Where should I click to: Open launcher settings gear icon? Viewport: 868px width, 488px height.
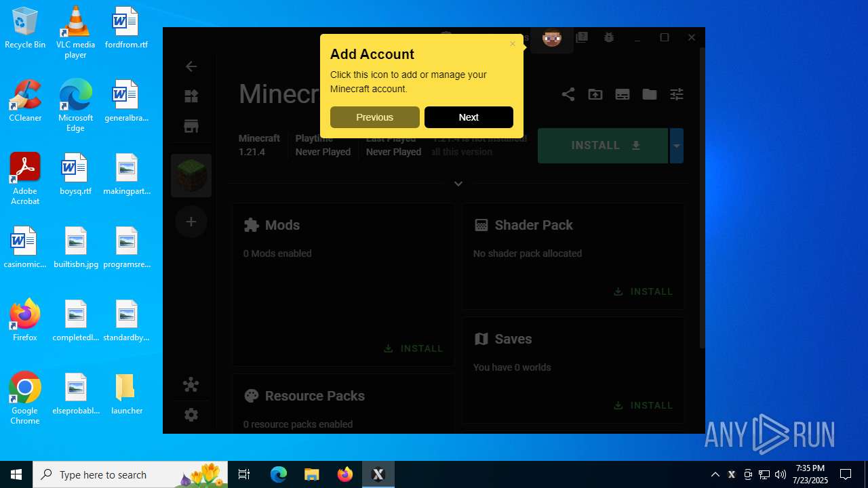coord(191,415)
